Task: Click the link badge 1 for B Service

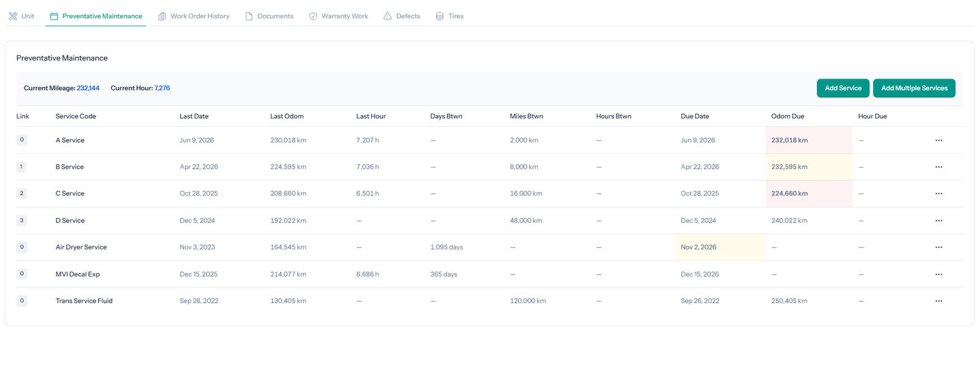Action: point(21,167)
